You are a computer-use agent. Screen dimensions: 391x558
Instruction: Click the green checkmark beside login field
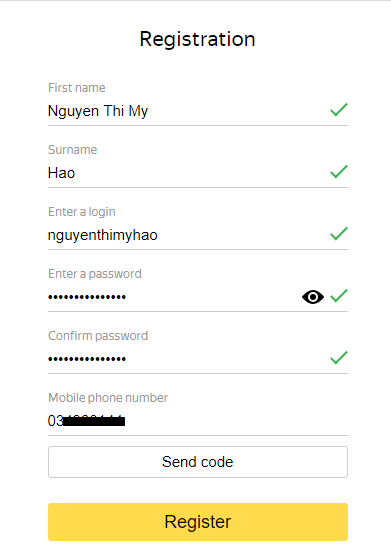click(339, 233)
